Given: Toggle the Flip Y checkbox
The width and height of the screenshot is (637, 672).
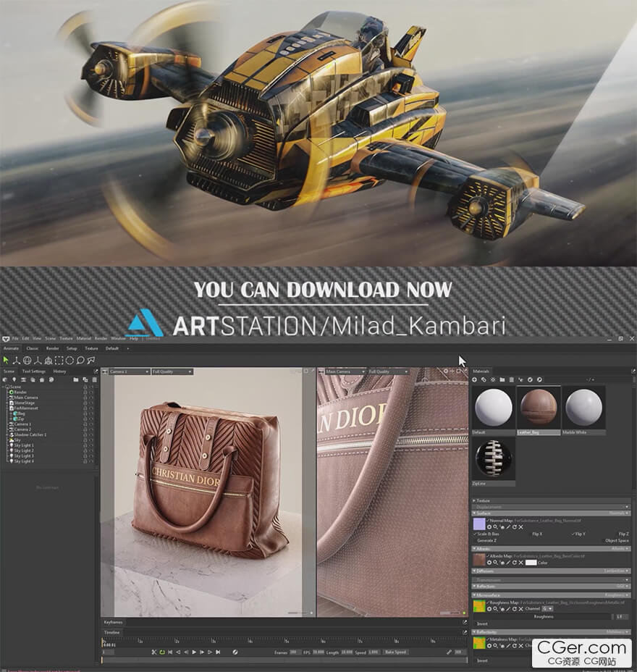Looking at the screenshot, I should (x=579, y=534).
